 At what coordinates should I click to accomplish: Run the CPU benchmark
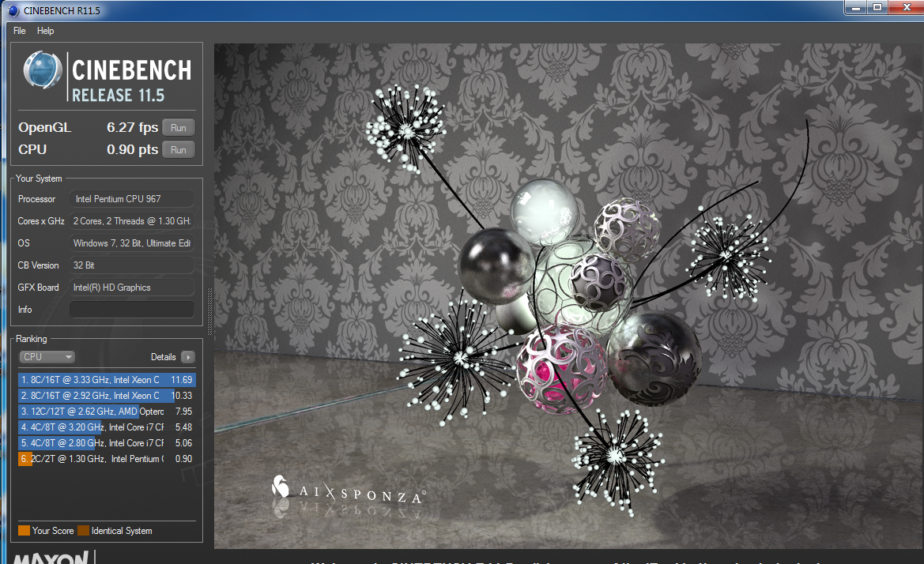pos(179,149)
